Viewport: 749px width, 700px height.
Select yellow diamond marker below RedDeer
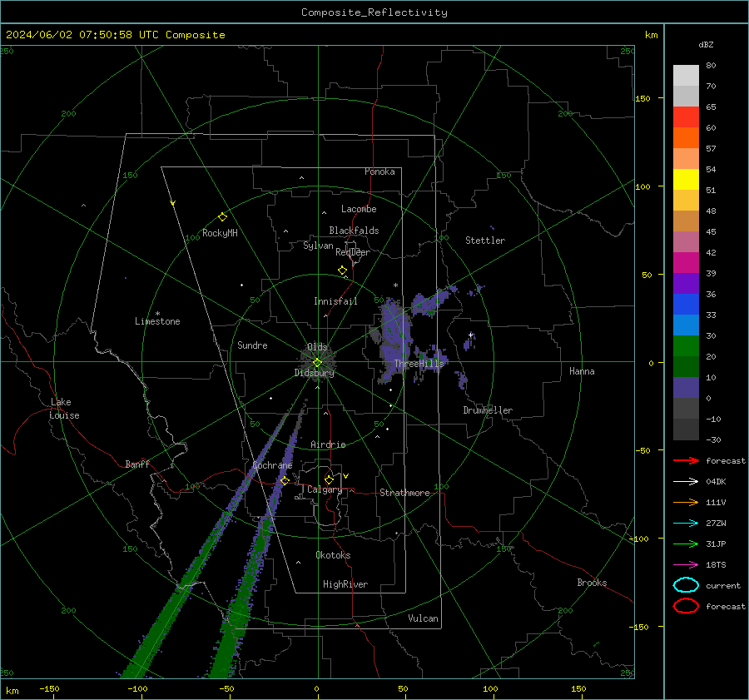[x=343, y=271]
